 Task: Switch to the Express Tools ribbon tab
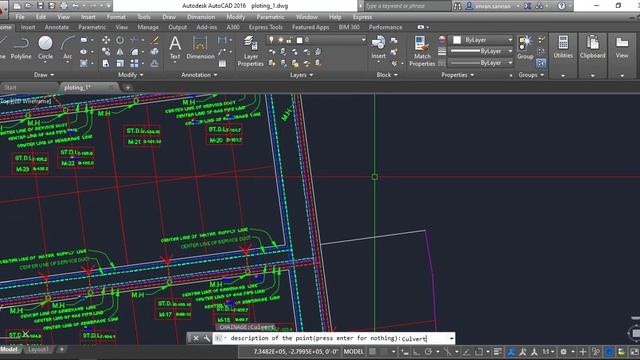[x=266, y=27]
